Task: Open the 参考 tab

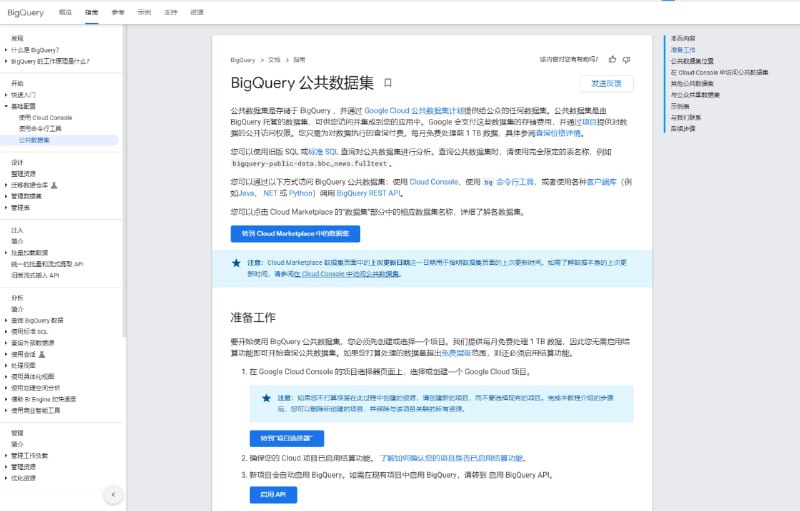Action: pos(118,12)
